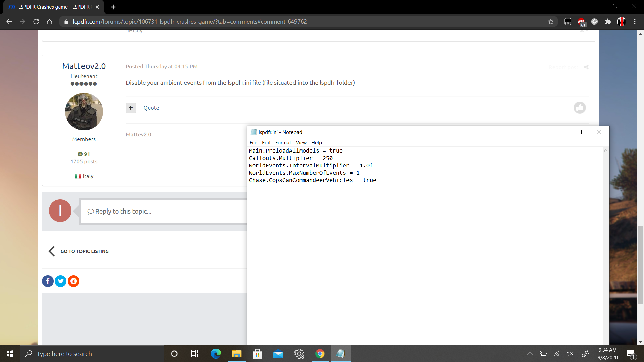Image resolution: width=644 pixels, height=362 pixels.
Task: Click Matteov2.0's avatar picture
Action: [x=84, y=112]
